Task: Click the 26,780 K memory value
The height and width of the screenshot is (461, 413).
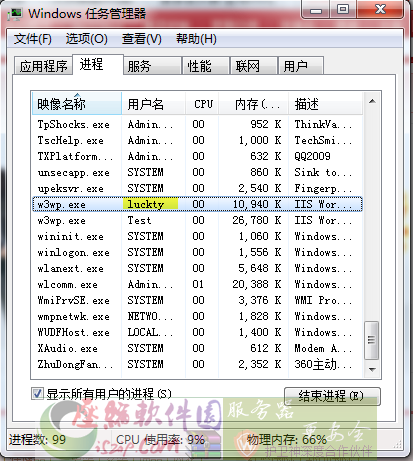Action: click(257, 220)
